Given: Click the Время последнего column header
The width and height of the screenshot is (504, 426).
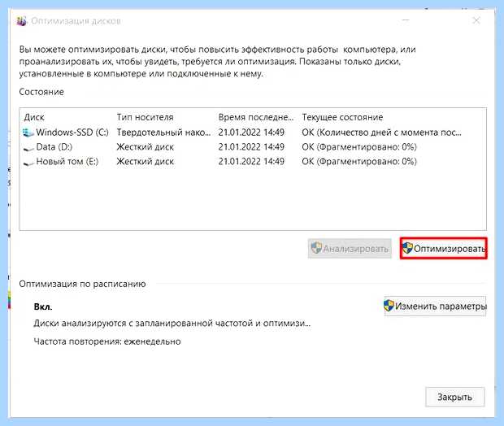Looking at the screenshot, I should click(256, 117).
